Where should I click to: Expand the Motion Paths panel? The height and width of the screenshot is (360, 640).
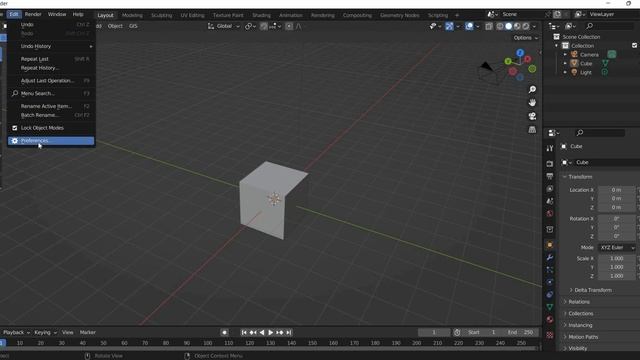pos(583,337)
